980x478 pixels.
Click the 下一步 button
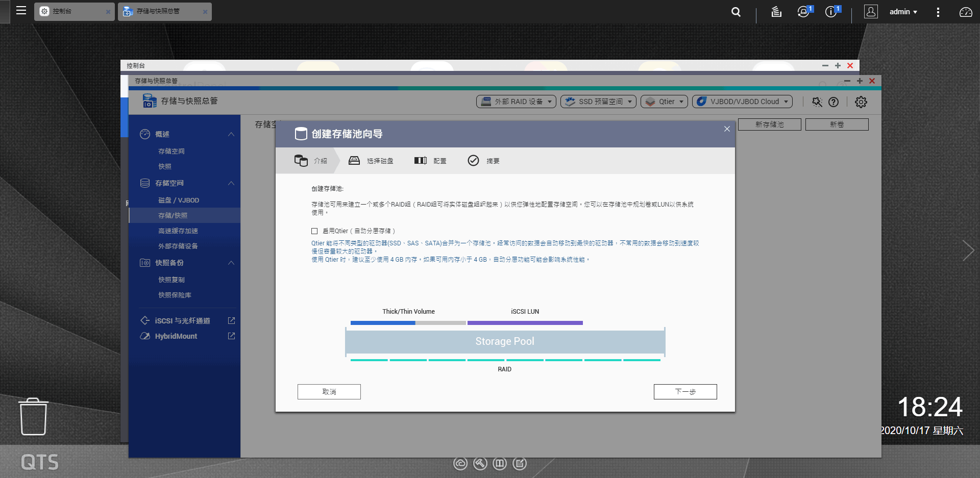[x=685, y=392]
